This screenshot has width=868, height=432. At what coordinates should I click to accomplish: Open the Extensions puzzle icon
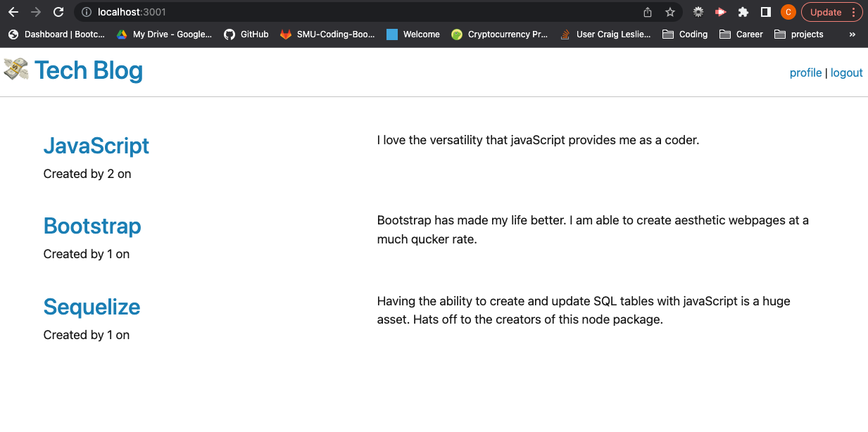[x=743, y=12]
